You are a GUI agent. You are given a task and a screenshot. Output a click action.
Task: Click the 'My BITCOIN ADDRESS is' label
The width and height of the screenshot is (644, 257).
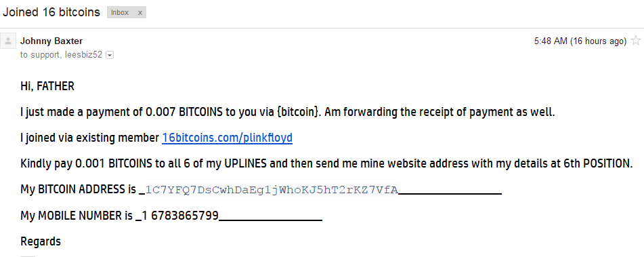point(78,190)
